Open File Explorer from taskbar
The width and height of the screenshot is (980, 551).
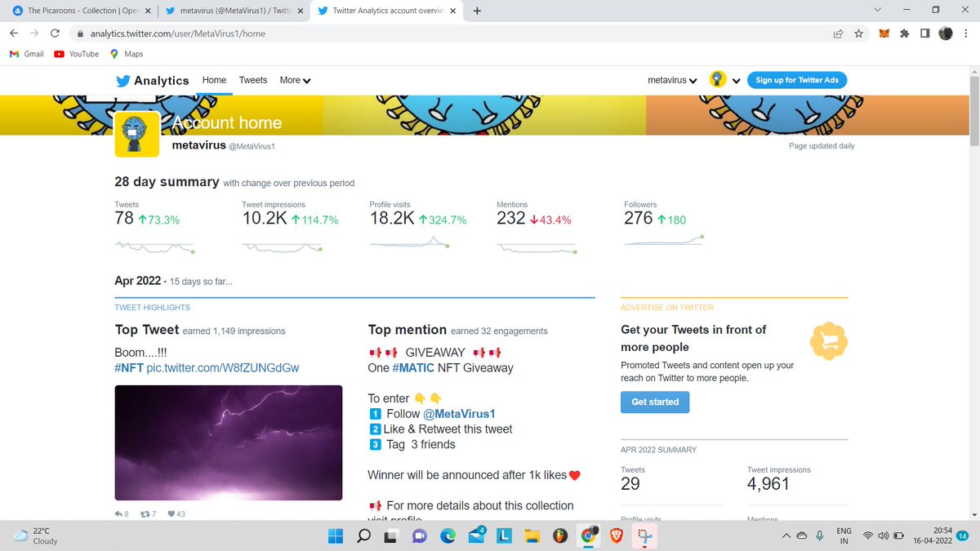[532, 536]
